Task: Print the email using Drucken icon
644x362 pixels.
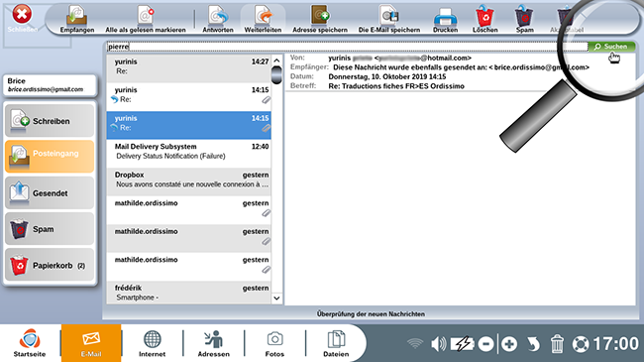Action: pos(445,19)
